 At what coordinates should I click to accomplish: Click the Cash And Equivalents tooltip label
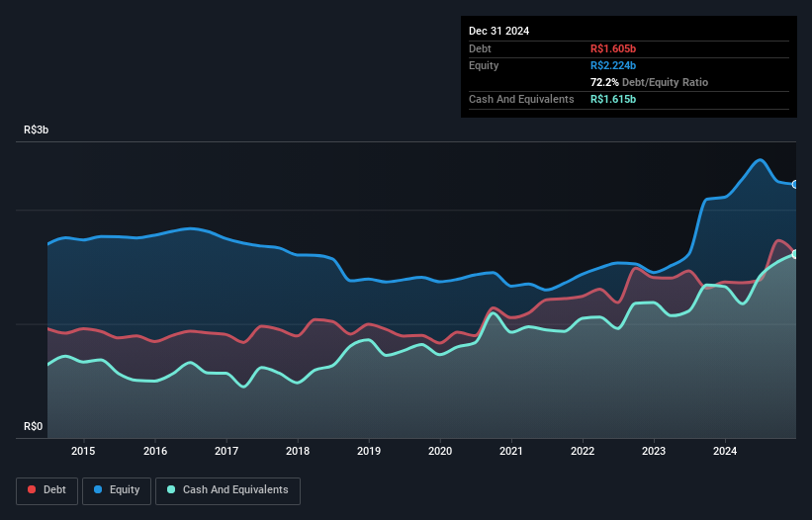[x=521, y=99]
